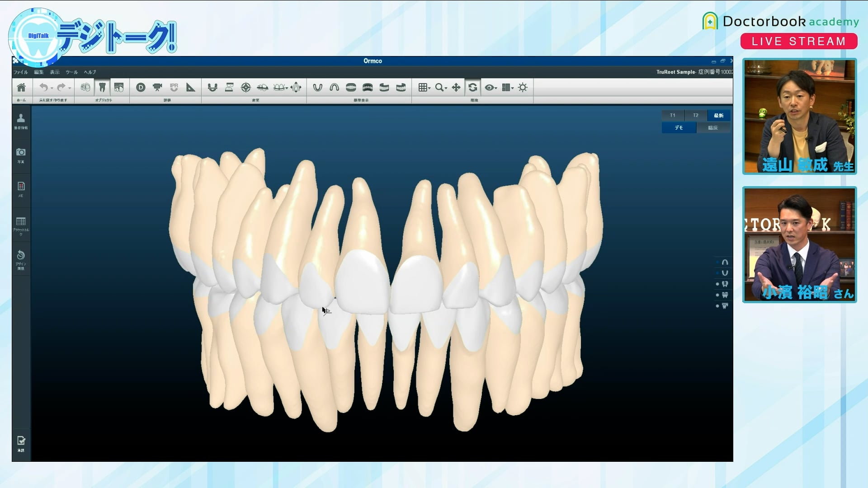Click the hourglass staging icon
The height and width of the screenshot is (488, 868).
point(229,87)
